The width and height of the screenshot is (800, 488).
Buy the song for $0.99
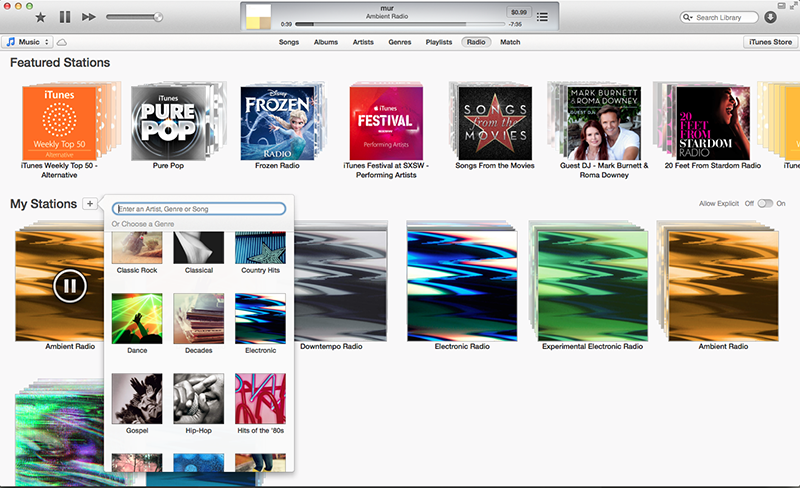point(518,12)
